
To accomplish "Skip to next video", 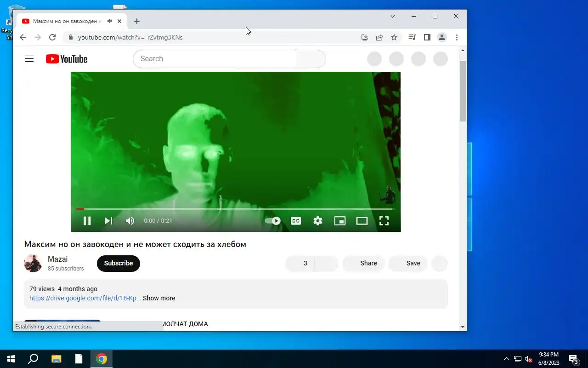I will [x=108, y=221].
